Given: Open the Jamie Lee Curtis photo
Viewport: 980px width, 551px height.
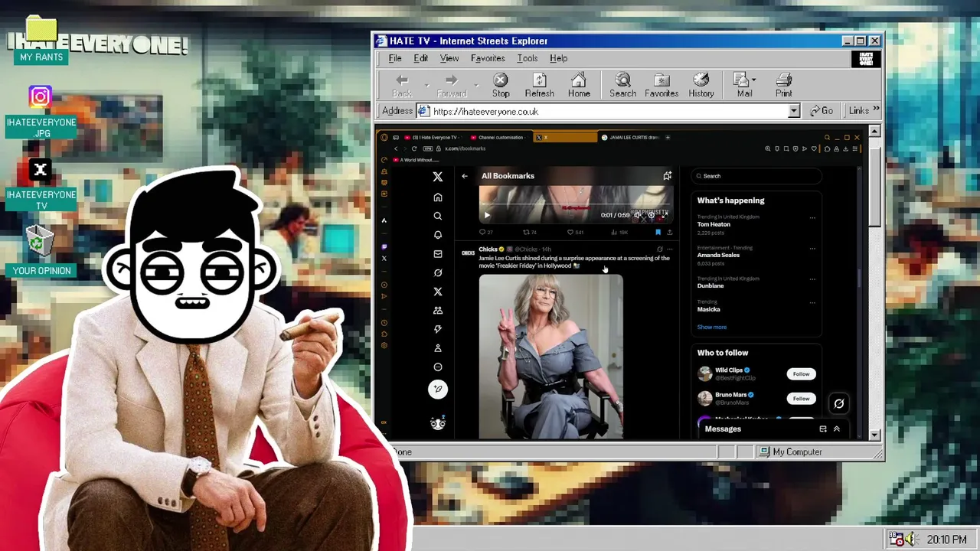Looking at the screenshot, I should pos(551,357).
